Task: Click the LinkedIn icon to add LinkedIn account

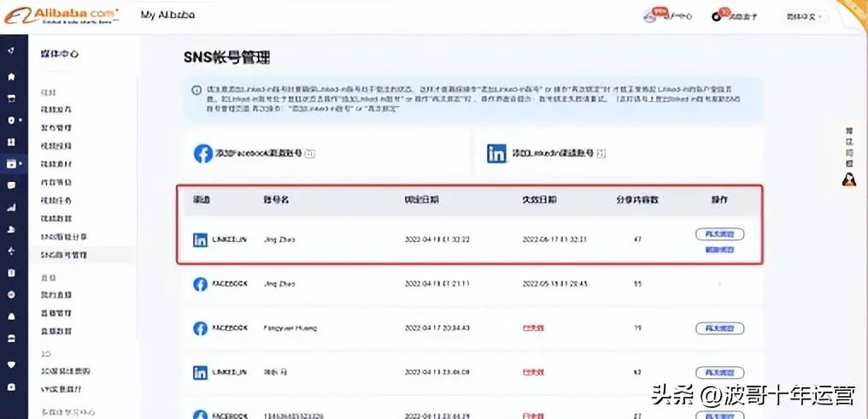Action: pos(496,153)
